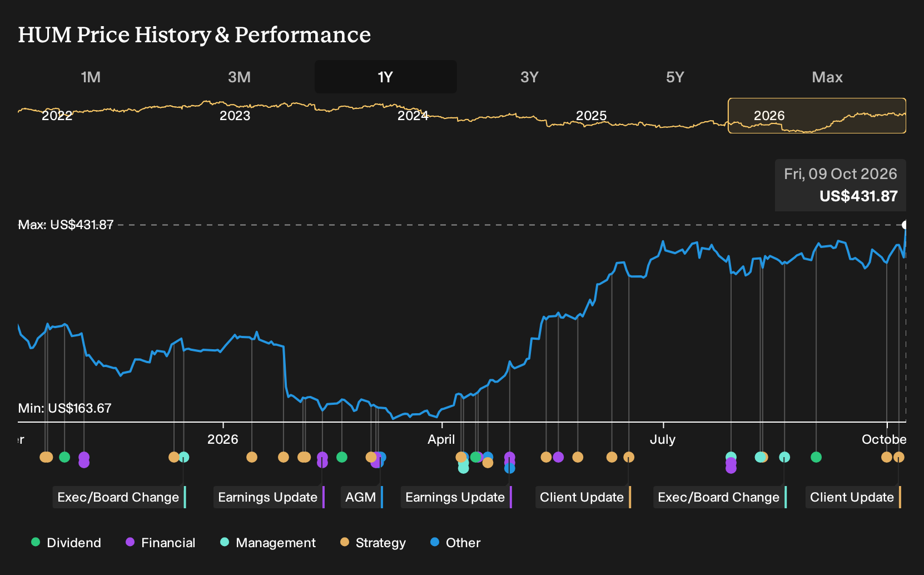Switch to the 3Y time range
Screen dimensions: 924x575
(529, 77)
